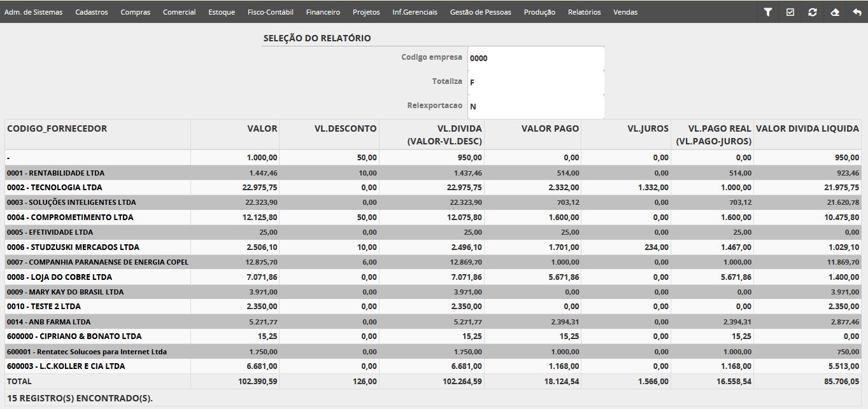Select row 0014 - ANB FARMA LTDA
Screen dimensions: 868x409
pos(433,322)
